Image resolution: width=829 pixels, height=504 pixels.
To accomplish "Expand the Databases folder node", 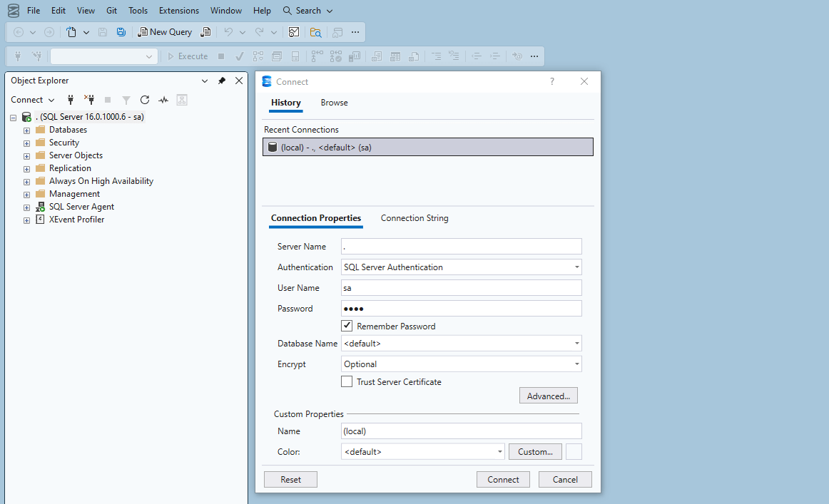I will pyautogui.click(x=26, y=130).
